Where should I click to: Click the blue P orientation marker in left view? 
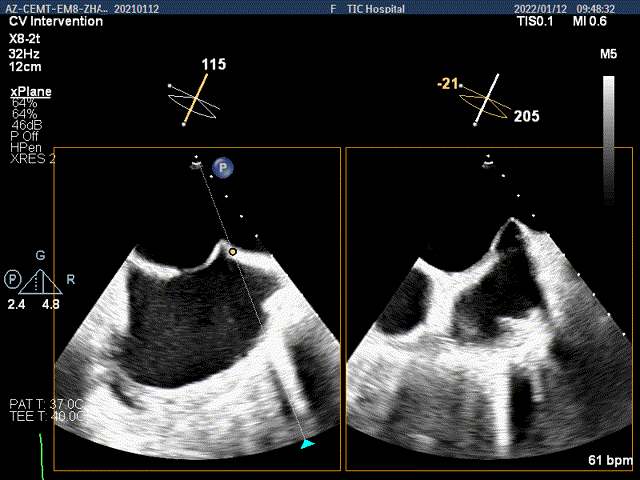click(223, 168)
